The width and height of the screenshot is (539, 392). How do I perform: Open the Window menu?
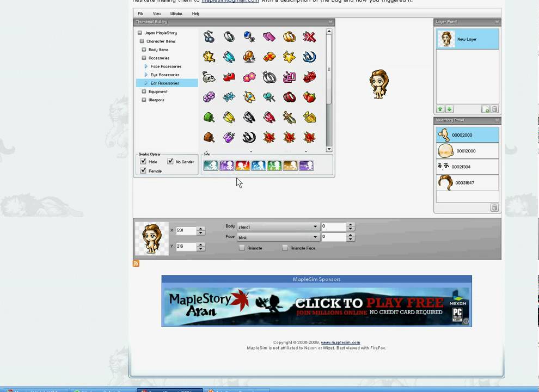pyautogui.click(x=176, y=14)
